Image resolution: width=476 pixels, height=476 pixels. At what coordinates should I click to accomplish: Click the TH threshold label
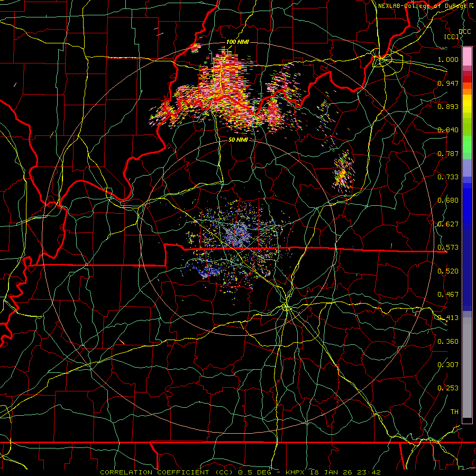pyautogui.click(x=454, y=412)
